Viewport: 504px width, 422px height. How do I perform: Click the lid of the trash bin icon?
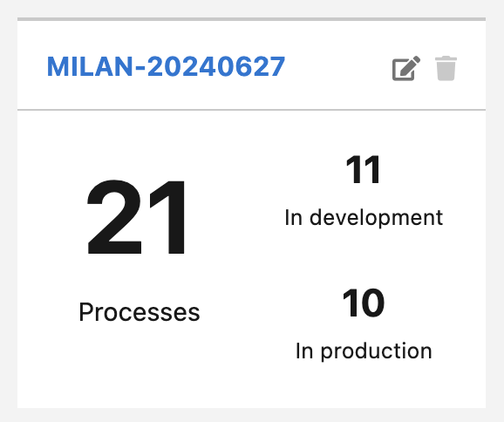(446, 58)
